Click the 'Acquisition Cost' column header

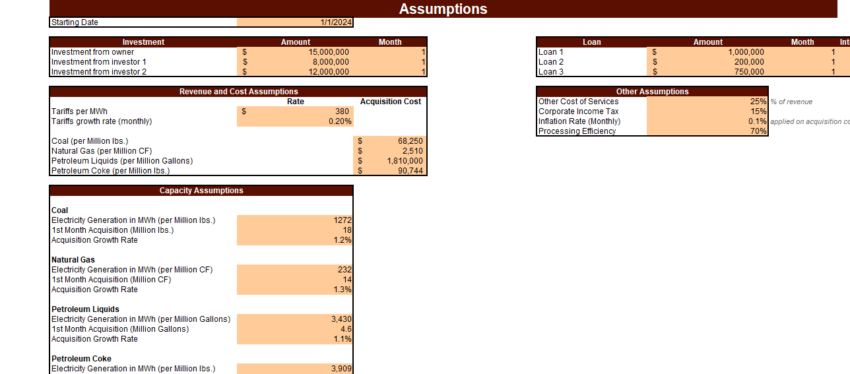point(390,101)
